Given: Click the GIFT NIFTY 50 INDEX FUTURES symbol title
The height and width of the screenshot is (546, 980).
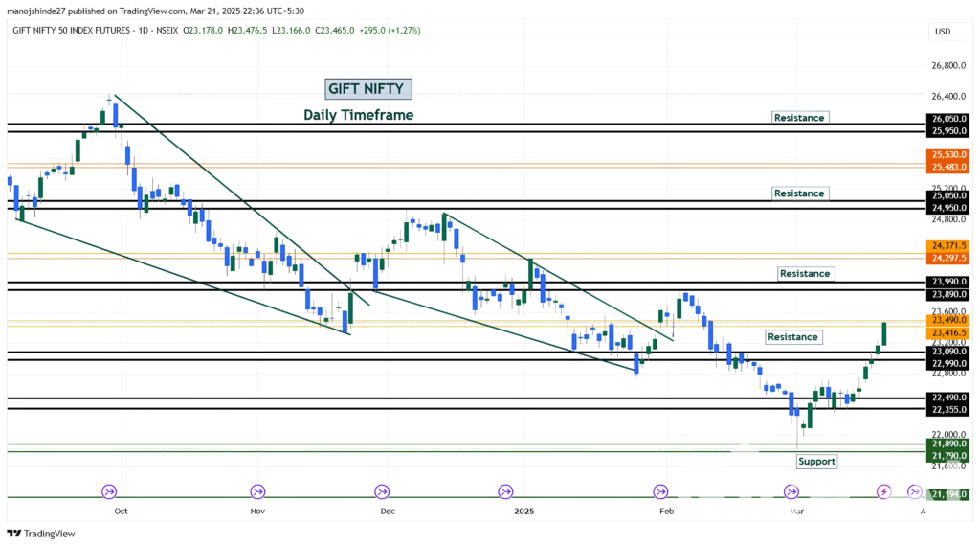Looking at the screenshot, I should 71,30.
